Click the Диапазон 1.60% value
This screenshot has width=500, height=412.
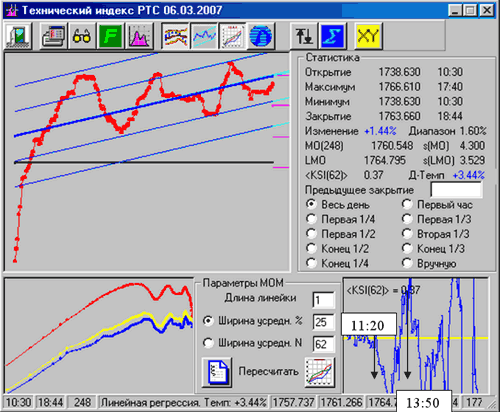473,131
